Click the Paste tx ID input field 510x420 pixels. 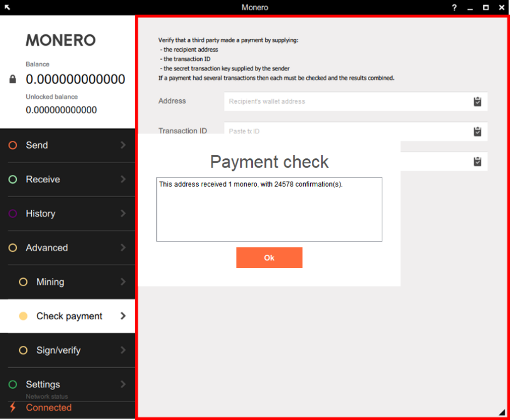pyautogui.click(x=356, y=131)
